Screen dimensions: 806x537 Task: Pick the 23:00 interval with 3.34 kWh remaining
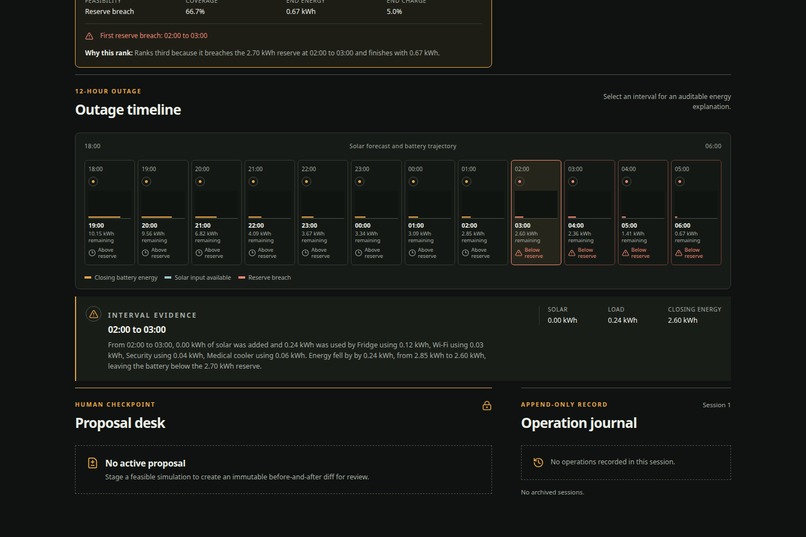coord(376,213)
